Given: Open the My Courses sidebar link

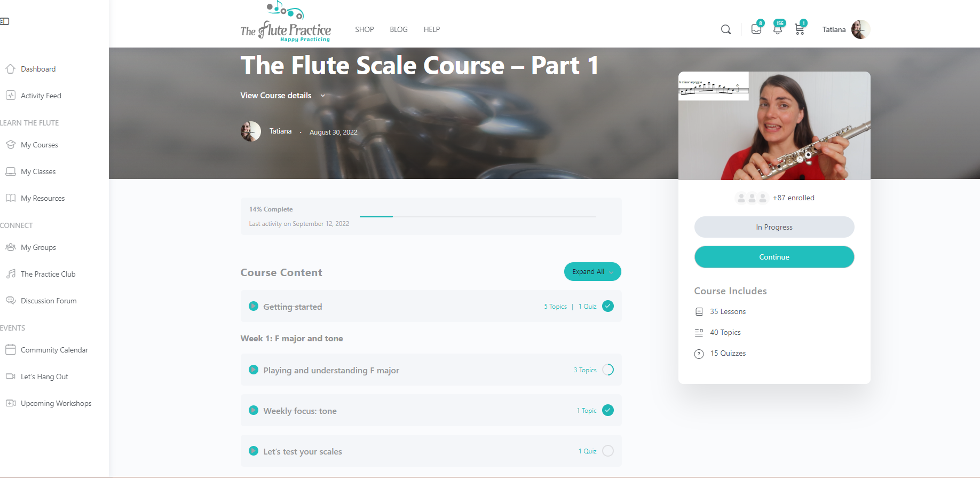Looking at the screenshot, I should click(x=39, y=145).
